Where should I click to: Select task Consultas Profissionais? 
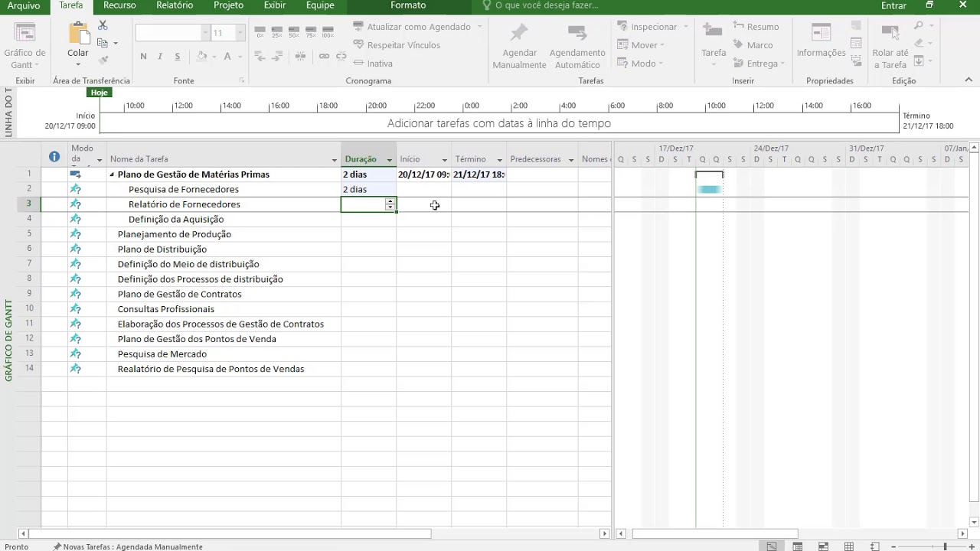[166, 309]
